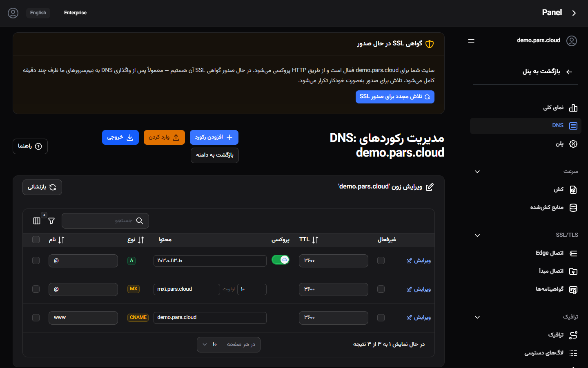Open the demo.pars.cloud profile avatar icon
This screenshot has height=368, width=588.
572,41
